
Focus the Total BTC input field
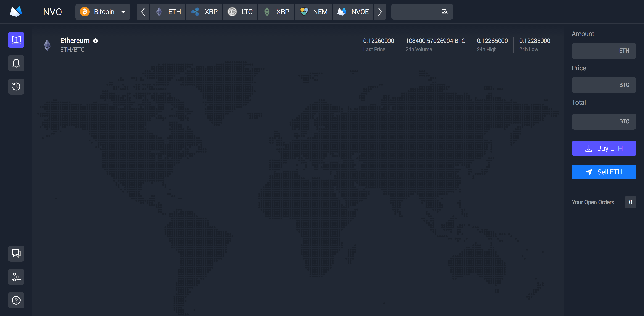pyautogui.click(x=604, y=121)
